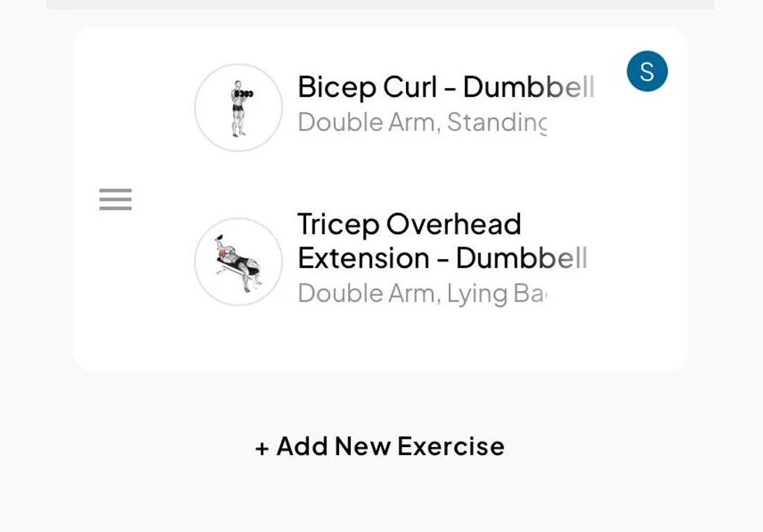Select the Bicep Curl - Dumbbell title
This screenshot has height=532, width=763.
click(x=446, y=87)
